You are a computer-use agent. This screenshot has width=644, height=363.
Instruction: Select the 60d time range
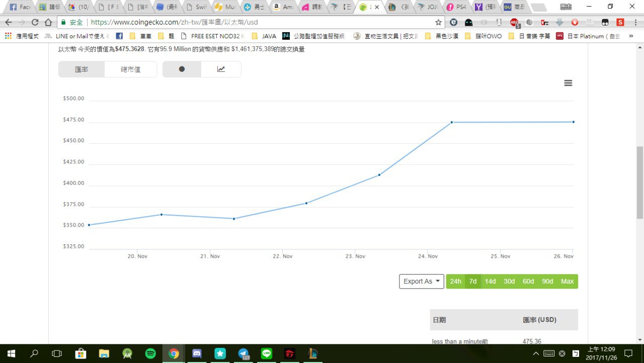(528, 282)
